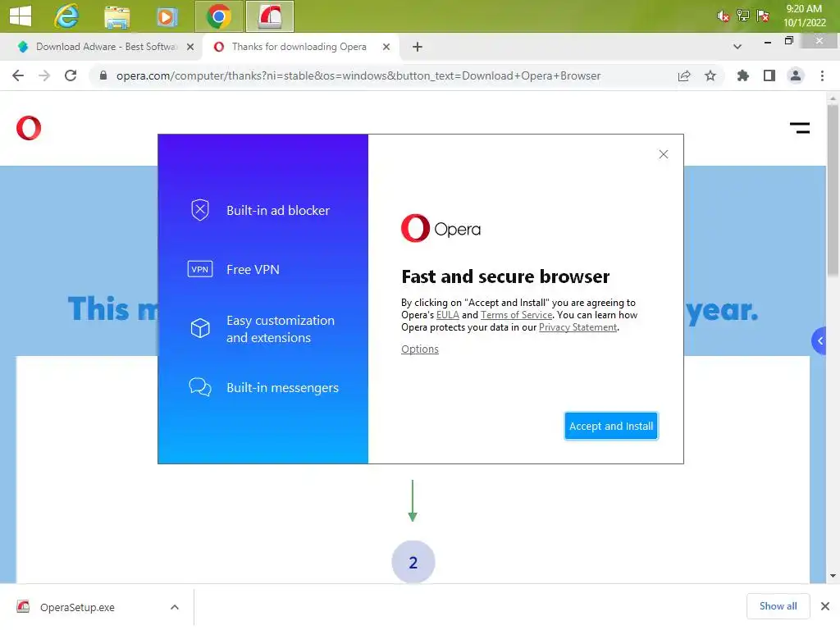Close the Thanks for downloading Opera tab

[386, 47]
